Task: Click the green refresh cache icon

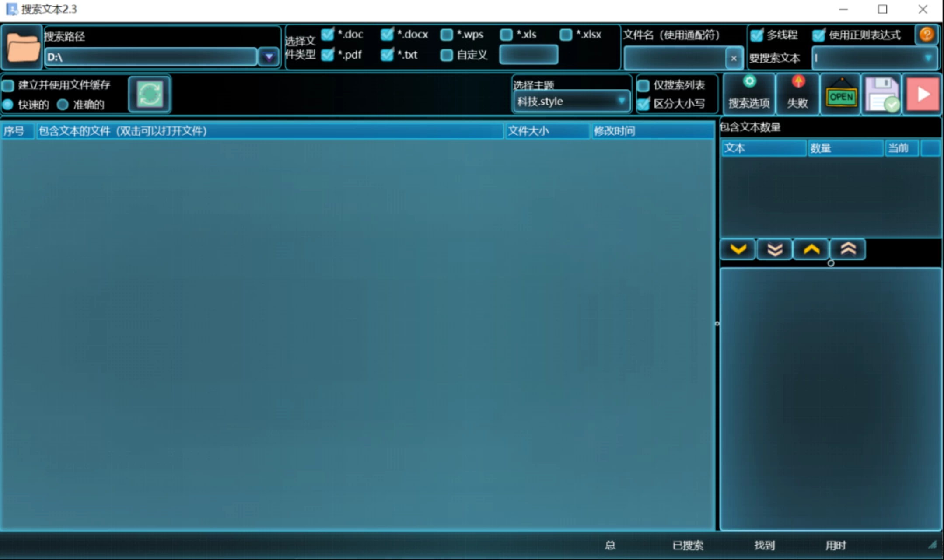Action: pos(150,94)
